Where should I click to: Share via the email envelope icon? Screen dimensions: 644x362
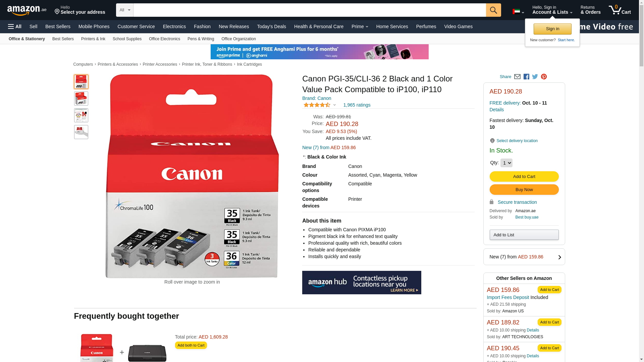tap(517, 77)
